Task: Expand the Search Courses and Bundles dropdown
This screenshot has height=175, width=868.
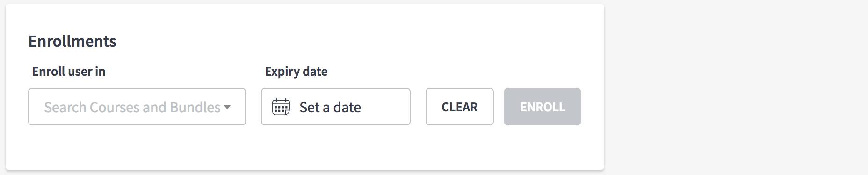Action: (x=137, y=107)
